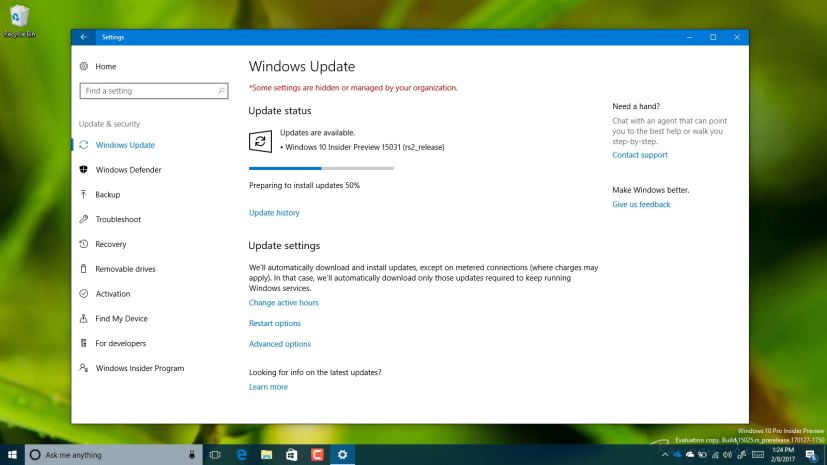Click the Cortana microphone icon
Viewport: 827px width, 465px height.
point(192,454)
